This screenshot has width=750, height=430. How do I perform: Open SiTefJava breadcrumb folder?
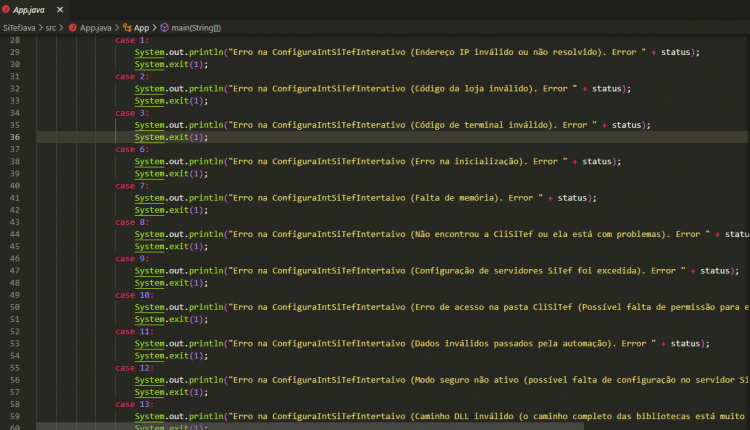19,28
